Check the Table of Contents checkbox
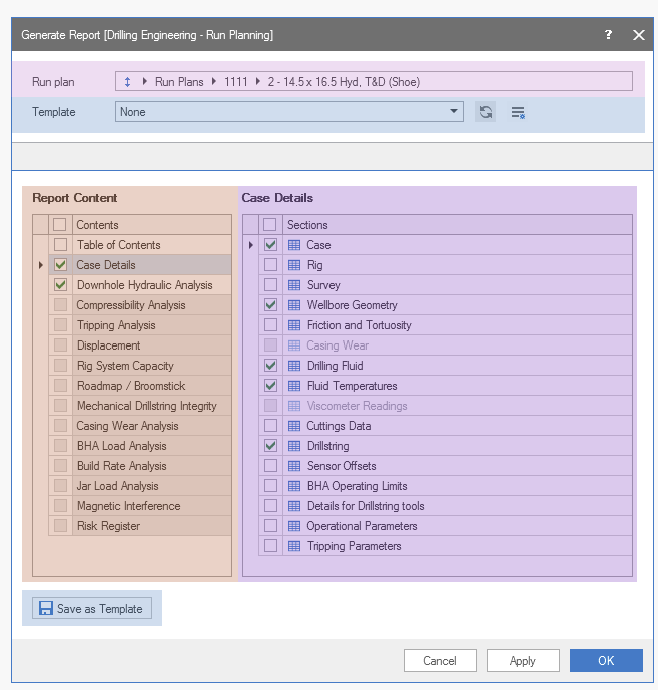The image size is (658, 690). coord(60,245)
